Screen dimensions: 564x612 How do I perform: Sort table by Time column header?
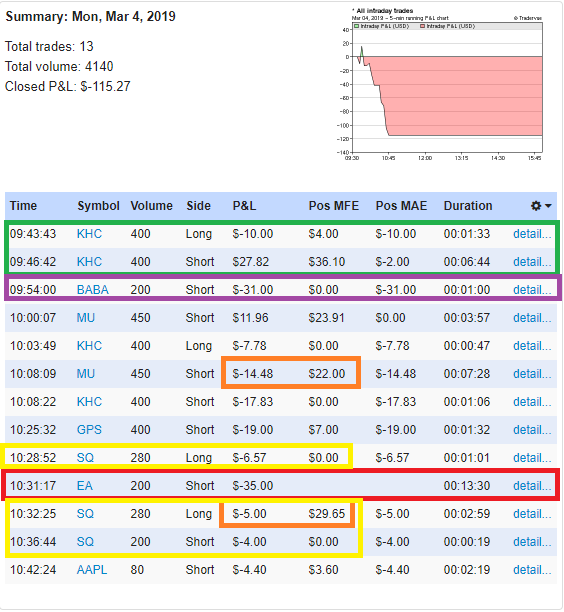pos(23,206)
